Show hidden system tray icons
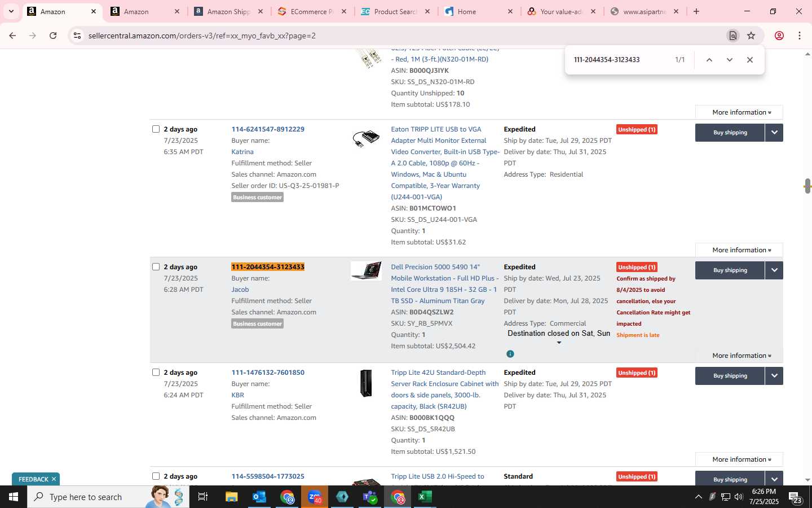The image size is (812, 508). [x=699, y=497]
